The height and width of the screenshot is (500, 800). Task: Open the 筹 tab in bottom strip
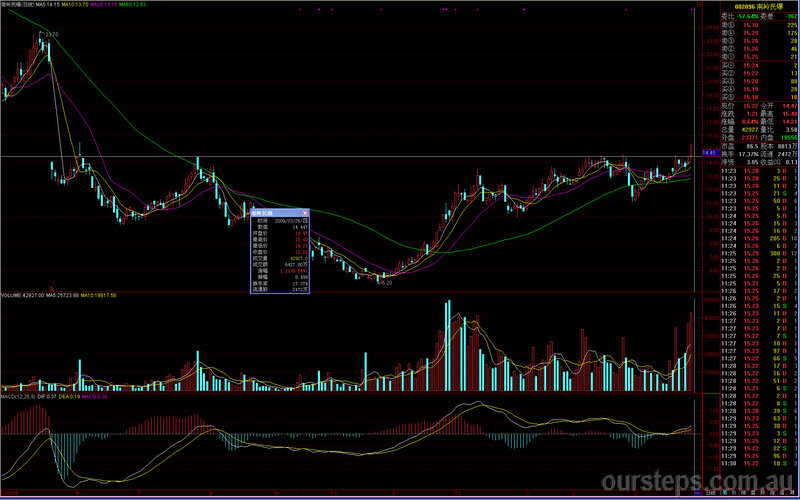791,493
